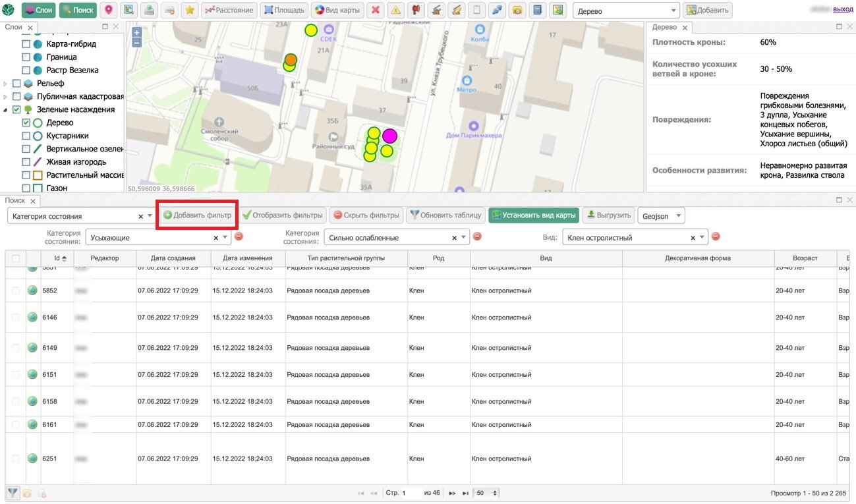This screenshot has height=504, width=856.
Task: Open the Дерево object type dropdown
Action: [673, 11]
